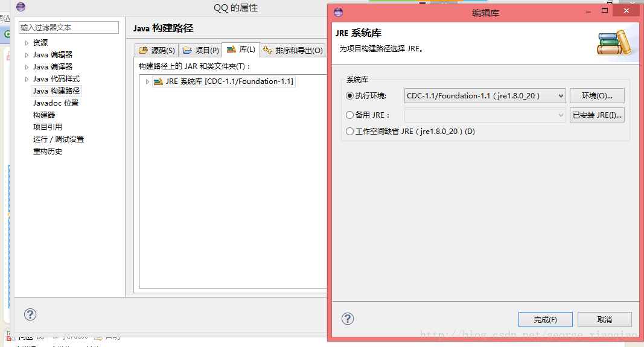Select Java 编辑器 label in the tree
This screenshot has width=644, height=347.
pyautogui.click(x=53, y=55)
